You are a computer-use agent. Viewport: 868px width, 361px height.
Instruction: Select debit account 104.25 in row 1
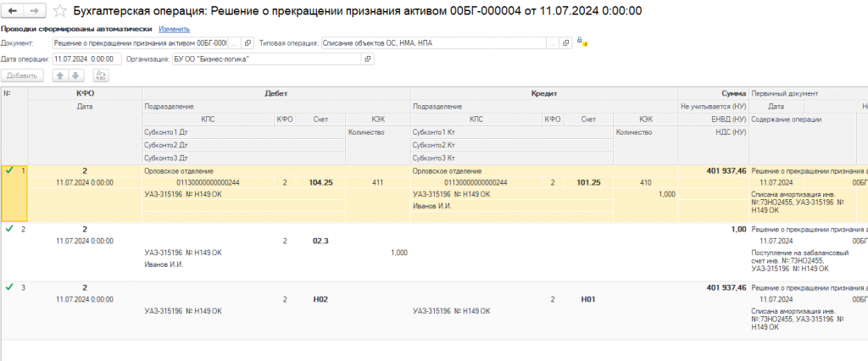320,182
